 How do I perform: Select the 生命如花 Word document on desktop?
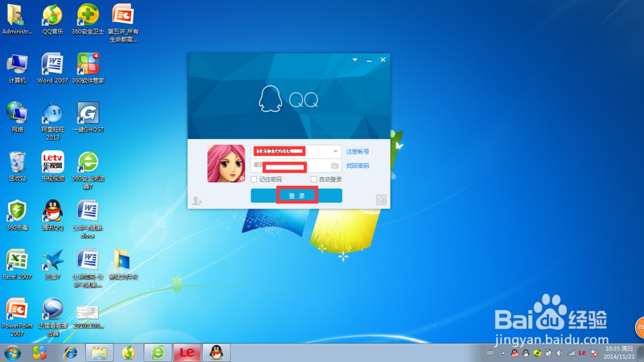tap(88, 269)
